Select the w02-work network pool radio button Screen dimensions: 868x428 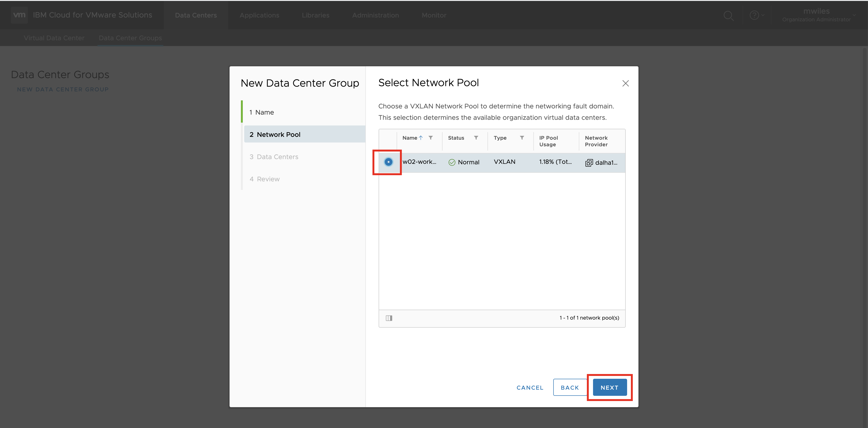point(388,162)
